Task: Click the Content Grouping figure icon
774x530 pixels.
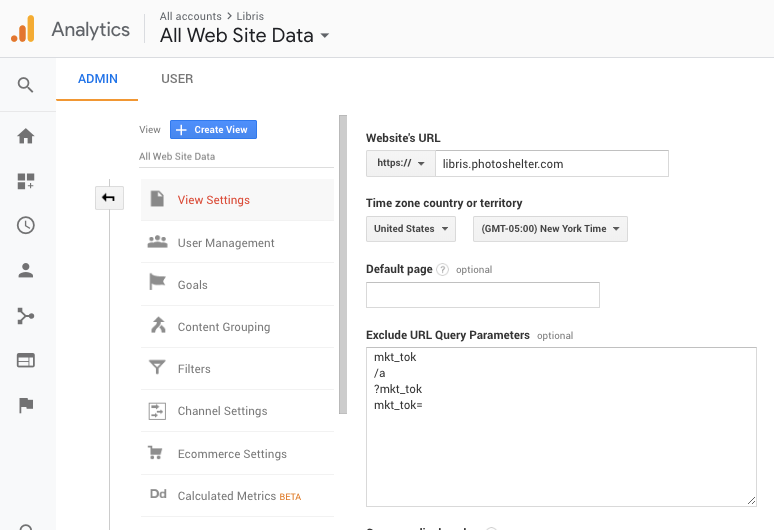Action: pyautogui.click(x=158, y=325)
